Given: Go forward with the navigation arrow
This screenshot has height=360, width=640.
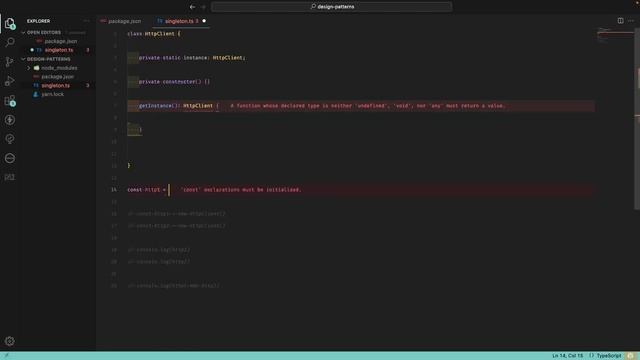Looking at the screenshot, I should [203, 7].
